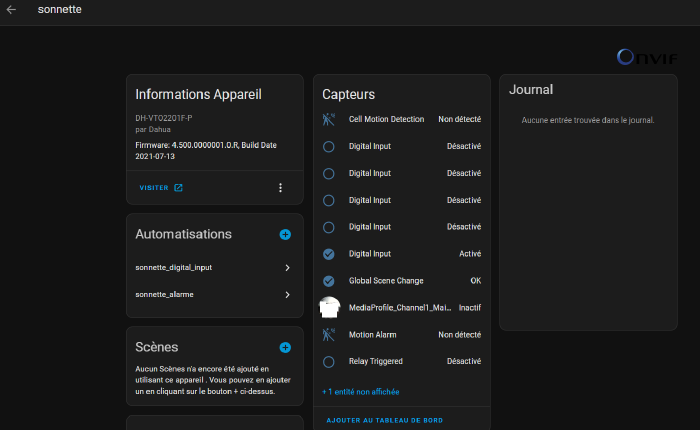The image size is (700, 430).
Task: Add a new scene with plus icon
Action: point(285,347)
